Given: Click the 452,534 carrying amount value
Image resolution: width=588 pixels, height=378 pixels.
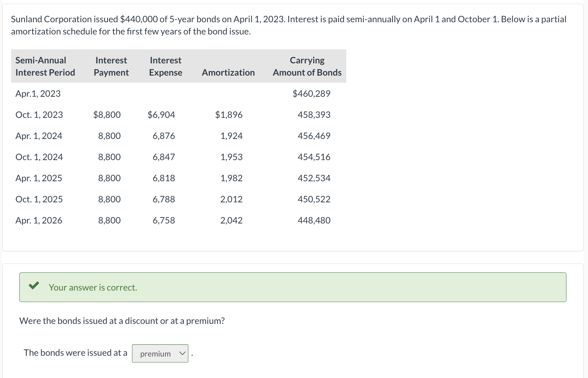Looking at the screenshot, I should click(314, 178).
